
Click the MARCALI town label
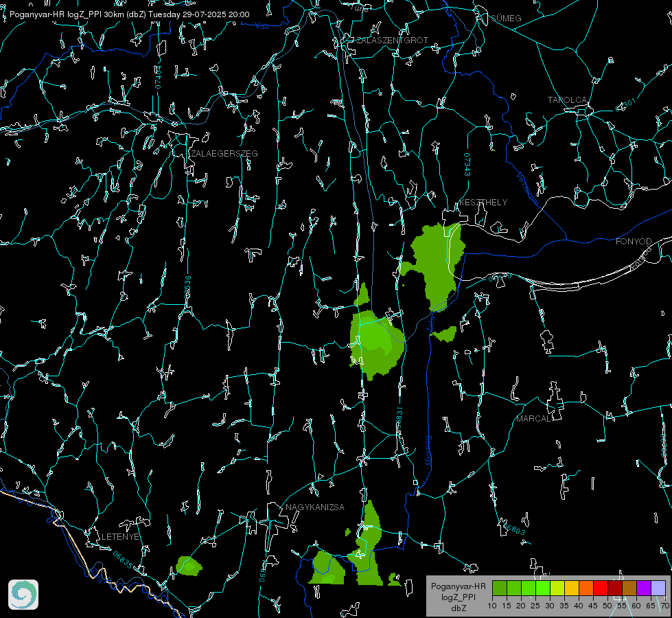coord(535,419)
